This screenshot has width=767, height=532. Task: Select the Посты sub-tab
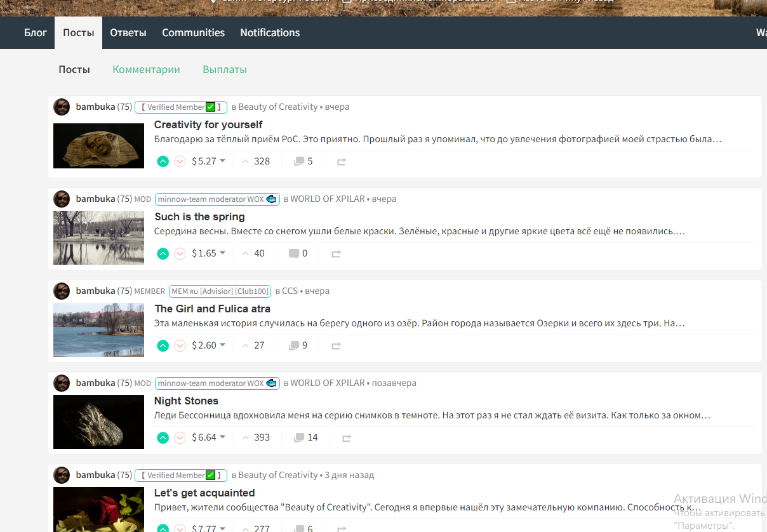click(74, 70)
